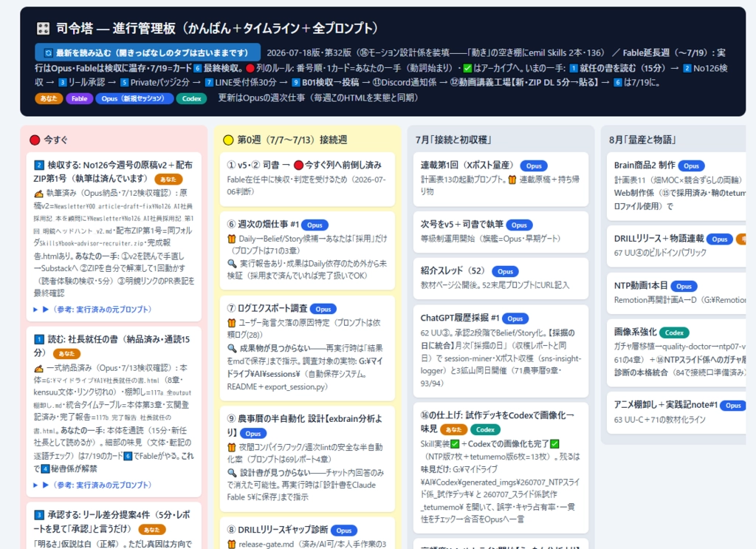Click blue number 3 icon on 承認する card
The width and height of the screenshot is (756, 549).
point(39,515)
